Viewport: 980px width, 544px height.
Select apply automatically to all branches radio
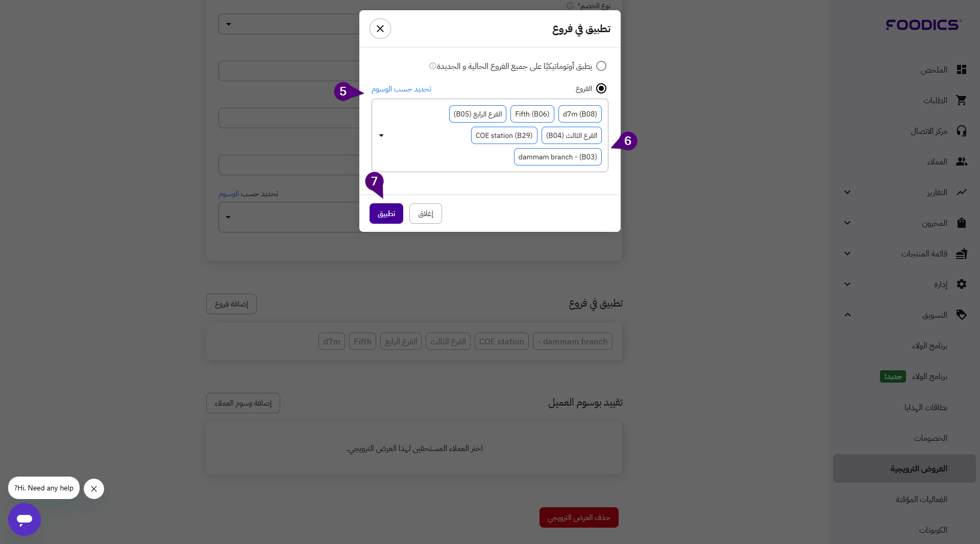601,66
